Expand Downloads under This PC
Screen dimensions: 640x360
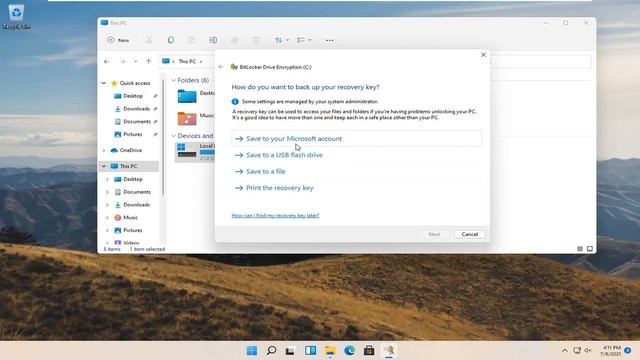[x=107, y=205]
